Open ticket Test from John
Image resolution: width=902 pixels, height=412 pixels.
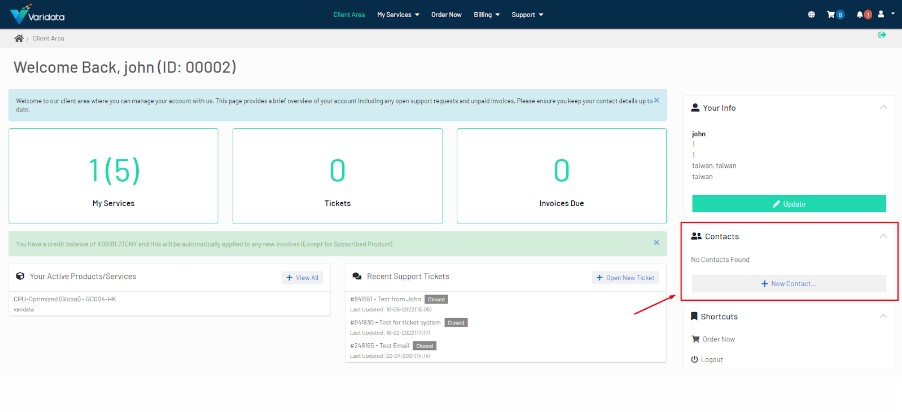click(387, 299)
